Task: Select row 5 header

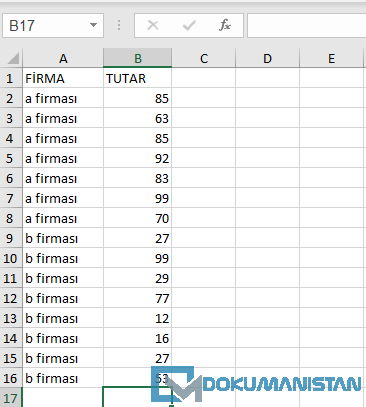Action: tap(11, 158)
